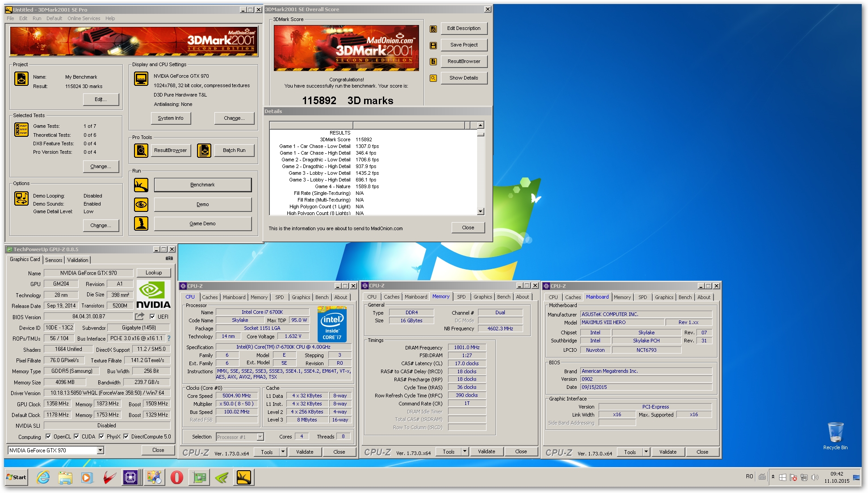Open the Processor #1 selection dropdown
The image size is (868, 493).
click(x=260, y=437)
